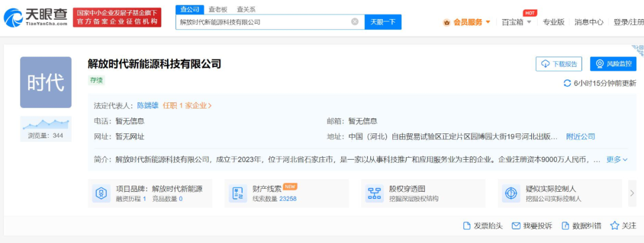Click the 疑似实际控制人 target icon
The width and height of the screenshot is (644, 243).
[510, 194]
